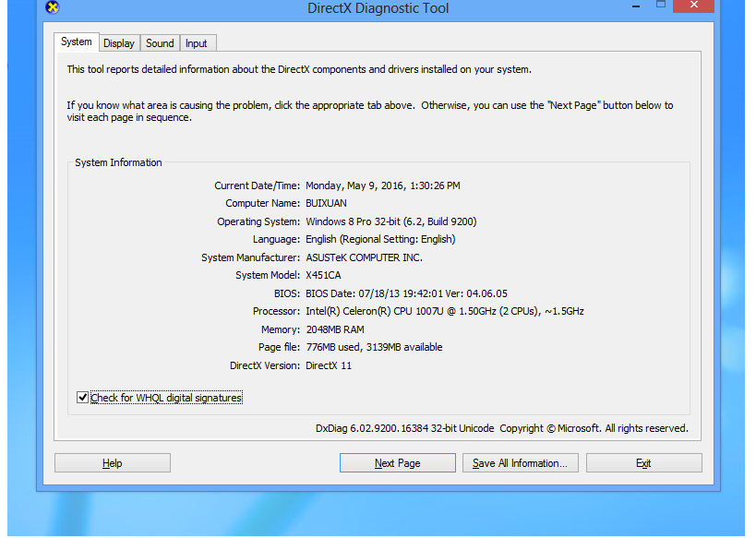Screen dimensions: 756x538
Task: Uncheck Check for WHQL digital signatures
Action: pos(82,398)
